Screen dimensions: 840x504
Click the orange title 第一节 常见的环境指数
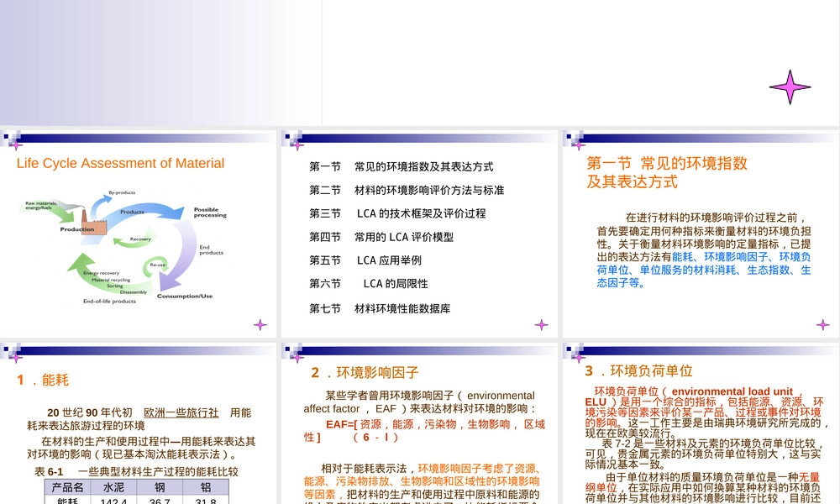coord(667,172)
